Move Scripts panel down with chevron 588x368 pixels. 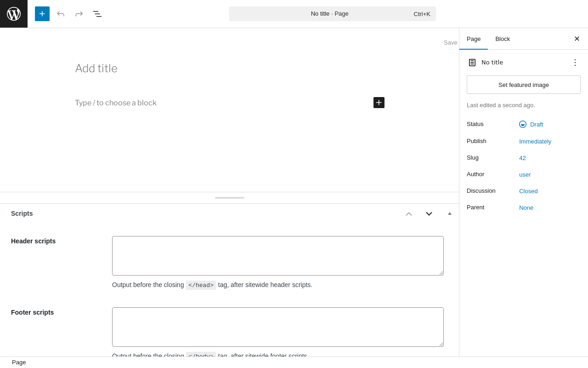(x=429, y=213)
